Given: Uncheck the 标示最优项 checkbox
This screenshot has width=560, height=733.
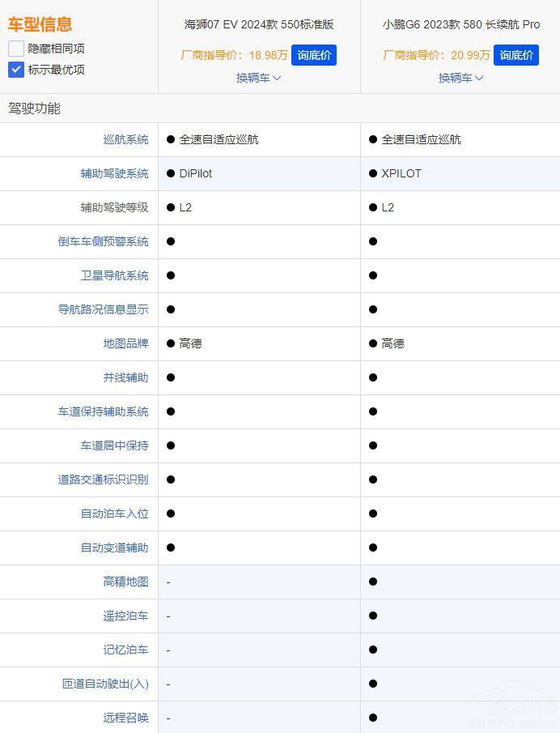Looking at the screenshot, I should pos(16,70).
